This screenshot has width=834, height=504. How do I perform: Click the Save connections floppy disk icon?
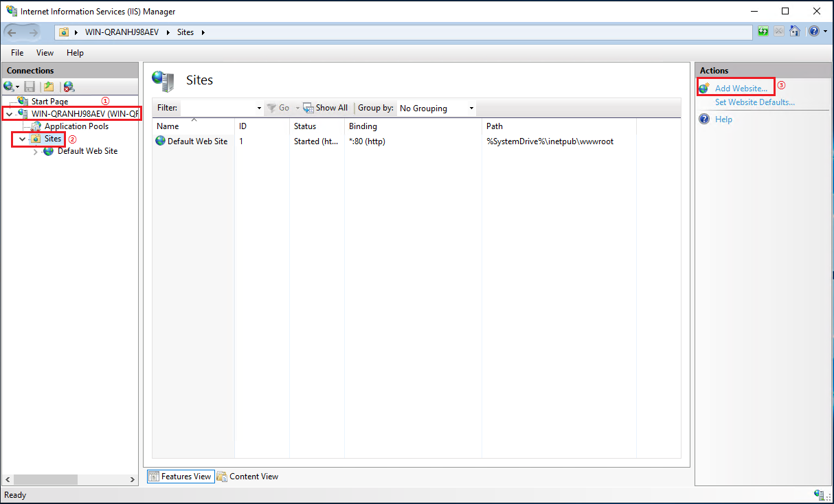coord(30,87)
